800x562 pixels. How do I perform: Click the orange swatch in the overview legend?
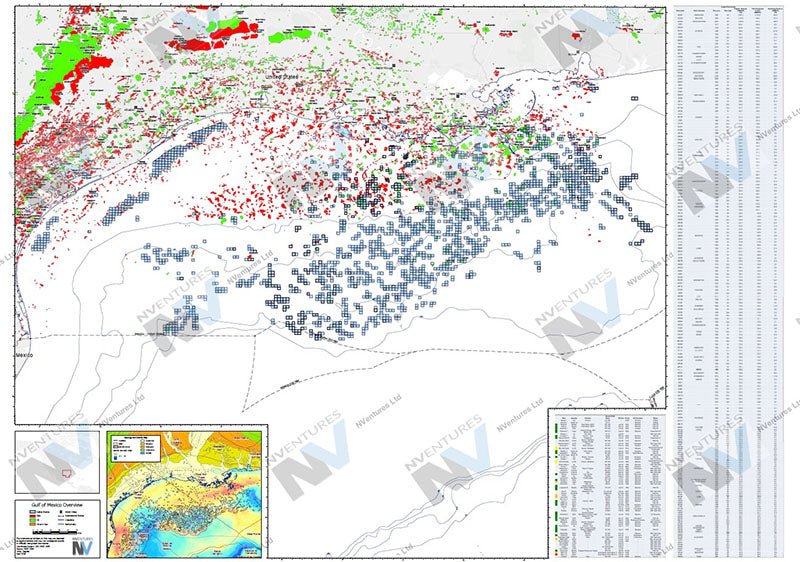(x=33, y=524)
